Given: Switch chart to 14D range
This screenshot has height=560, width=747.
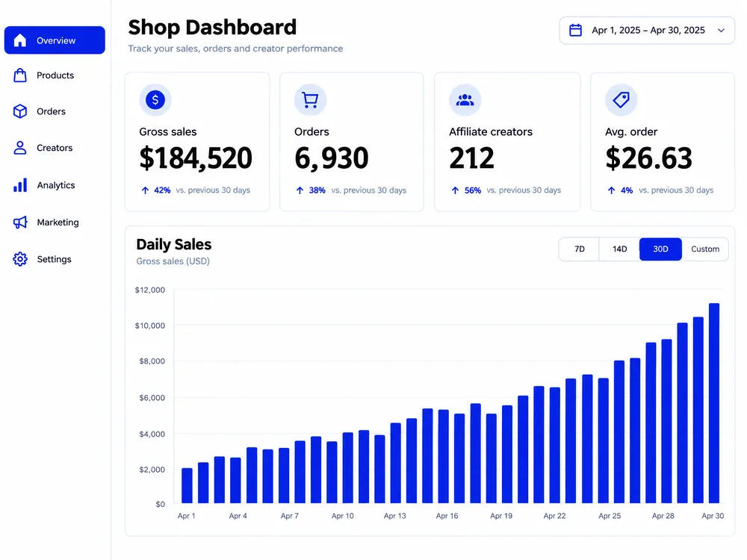Looking at the screenshot, I should pyautogui.click(x=619, y=249).
